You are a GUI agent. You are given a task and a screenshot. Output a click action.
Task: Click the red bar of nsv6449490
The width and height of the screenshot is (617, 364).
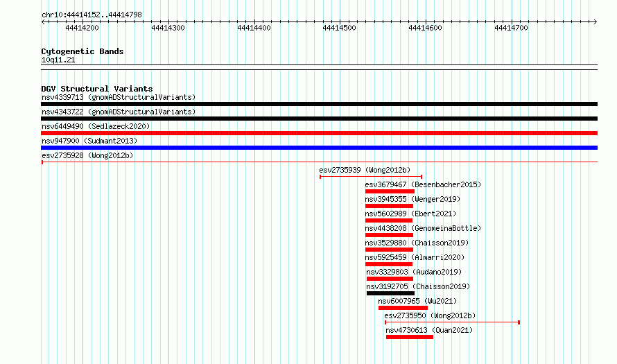[x=319, y=133]
